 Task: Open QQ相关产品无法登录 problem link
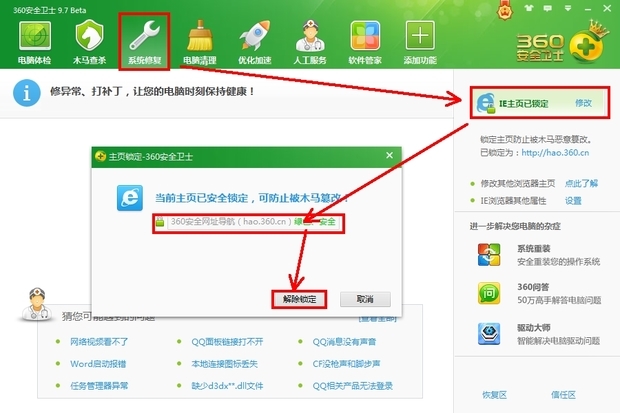tap(353, 386)
